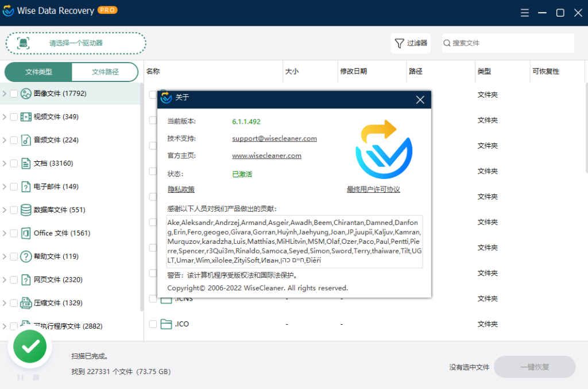This screenshot has width=588, height=389.
Task: Click the Wise Data Recovery logo in title bar
Action: (x=8, y=10)
